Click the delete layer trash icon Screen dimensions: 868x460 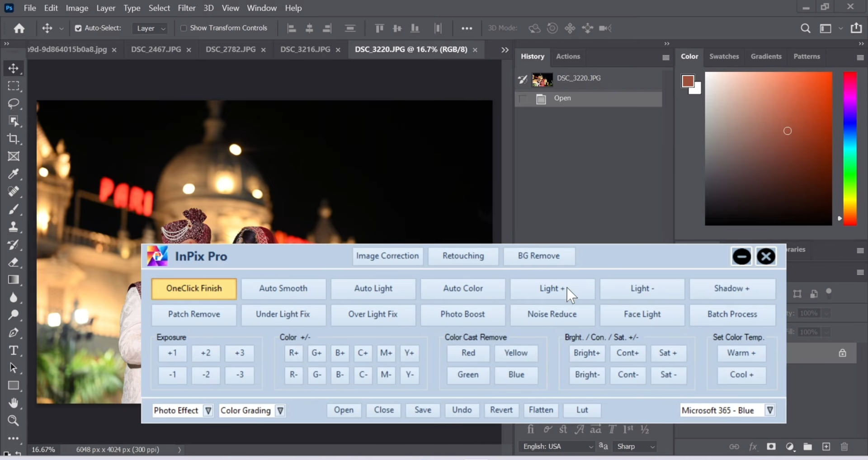tap(844, 447)
